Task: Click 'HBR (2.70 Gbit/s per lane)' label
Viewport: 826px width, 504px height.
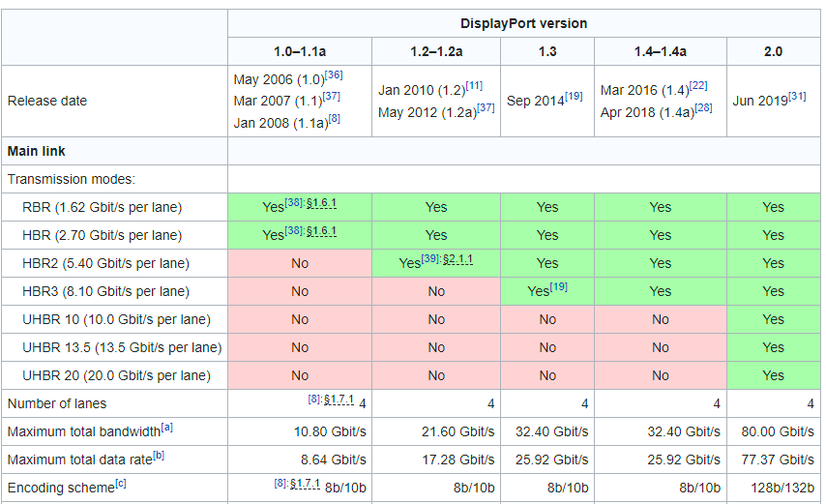Action: coord(103,235)
